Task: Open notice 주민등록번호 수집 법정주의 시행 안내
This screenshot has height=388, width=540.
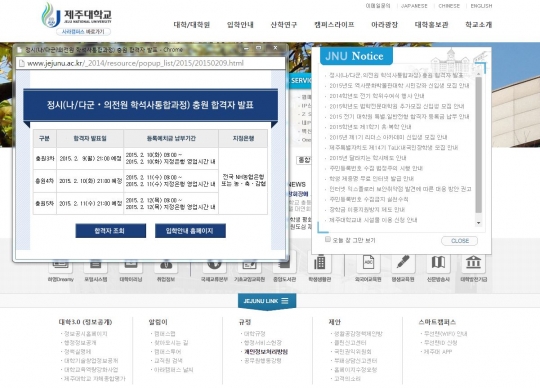Action: tap(376, 168)
